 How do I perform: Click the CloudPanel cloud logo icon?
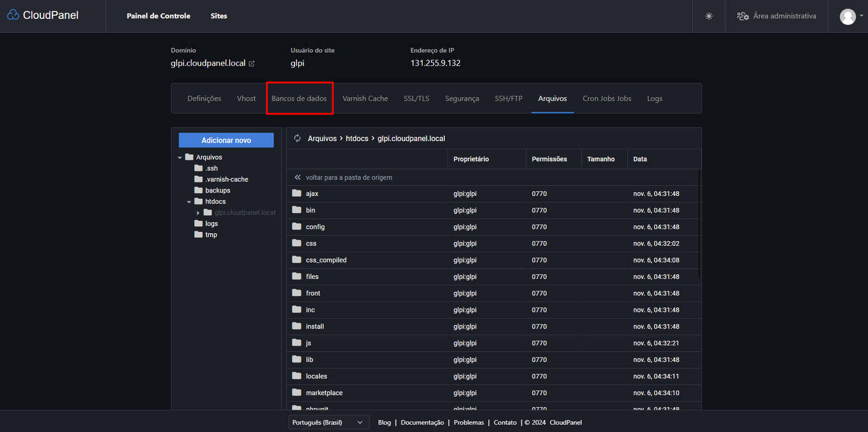tap(13, 15)
